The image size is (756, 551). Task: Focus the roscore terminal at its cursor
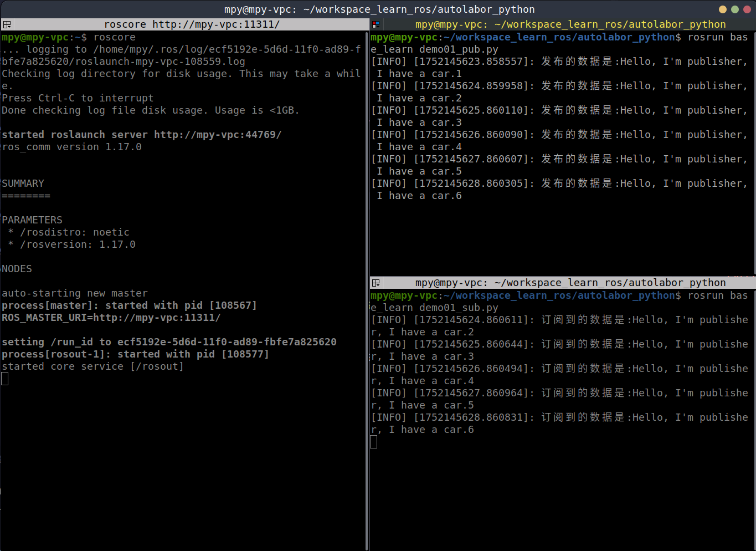[5, 379]
